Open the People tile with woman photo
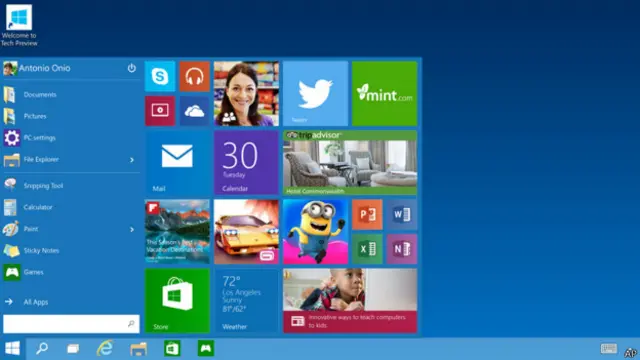Viewport: 640px width, 360px height. click(247, 93)
